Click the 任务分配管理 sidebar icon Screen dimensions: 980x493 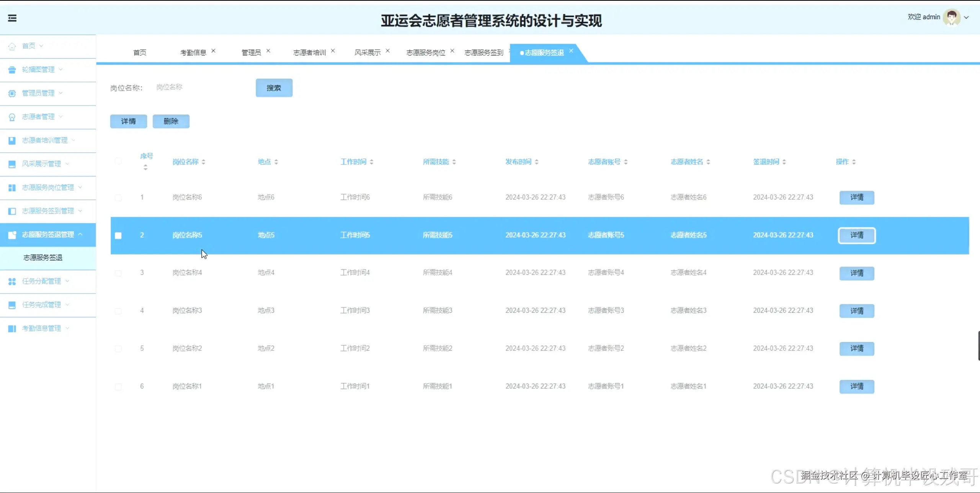[12, 281]
